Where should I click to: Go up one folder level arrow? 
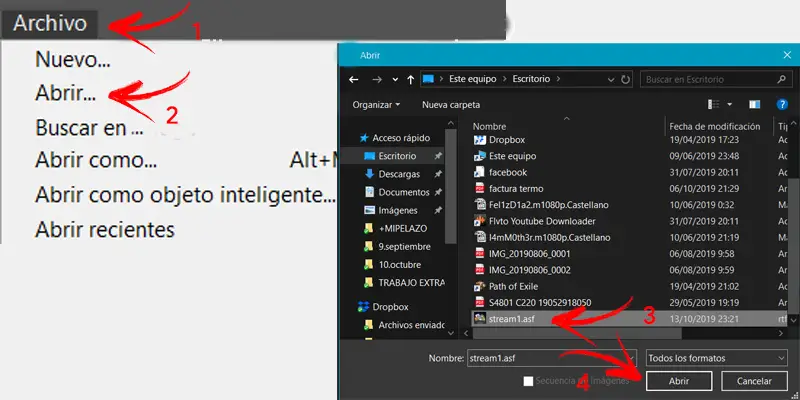click(x=410, y=80)
